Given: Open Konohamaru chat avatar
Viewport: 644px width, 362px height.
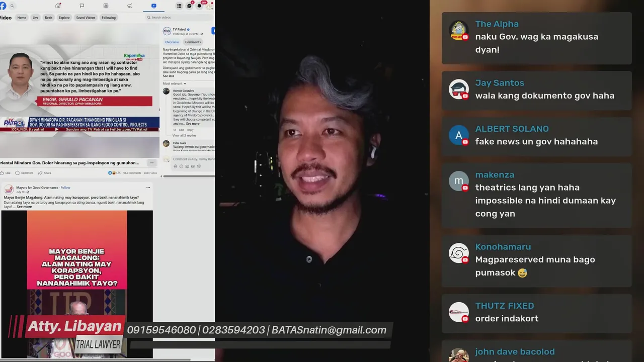Looking at the screenshot, I should [x=459, y=253].
